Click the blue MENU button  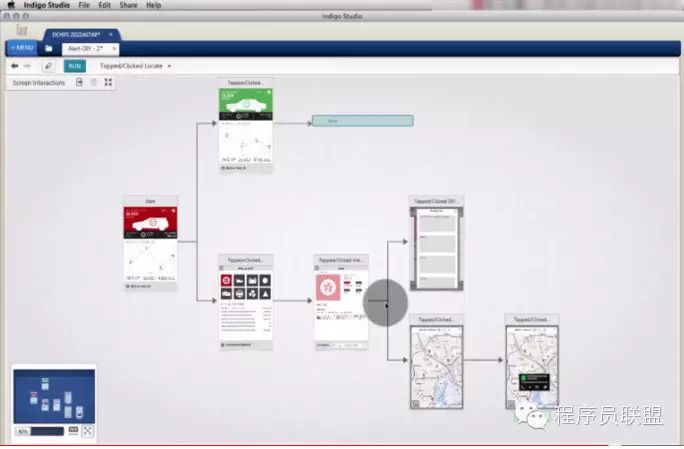pyautogui.click(x=22, y=48)
